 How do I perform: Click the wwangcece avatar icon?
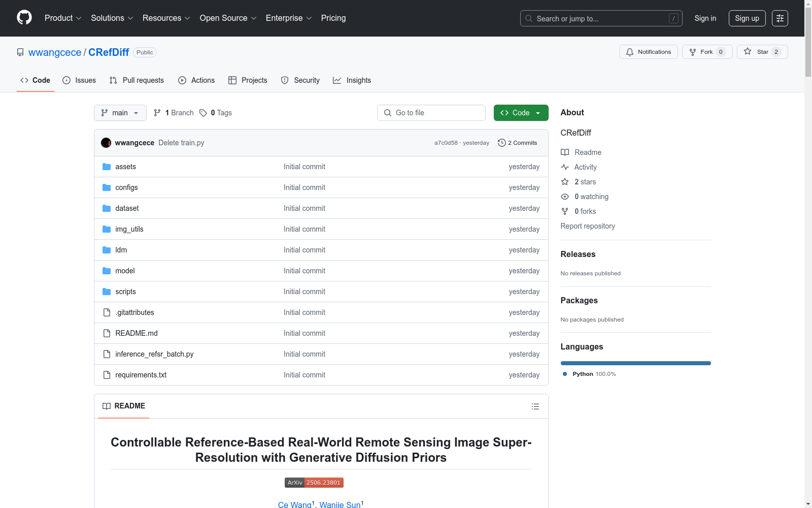tap(106, 143)
